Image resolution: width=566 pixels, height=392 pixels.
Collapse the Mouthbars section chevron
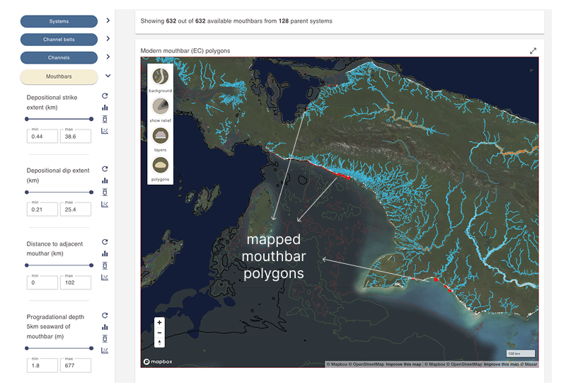coord(108,76)
